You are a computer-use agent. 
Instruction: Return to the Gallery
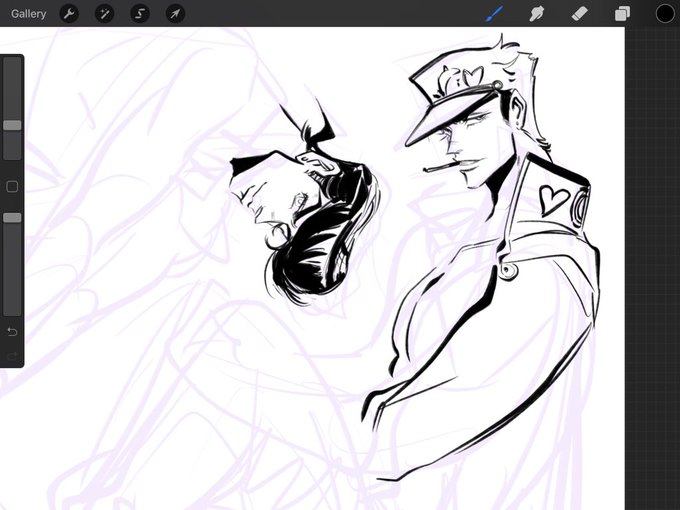(x=29, y=14)
